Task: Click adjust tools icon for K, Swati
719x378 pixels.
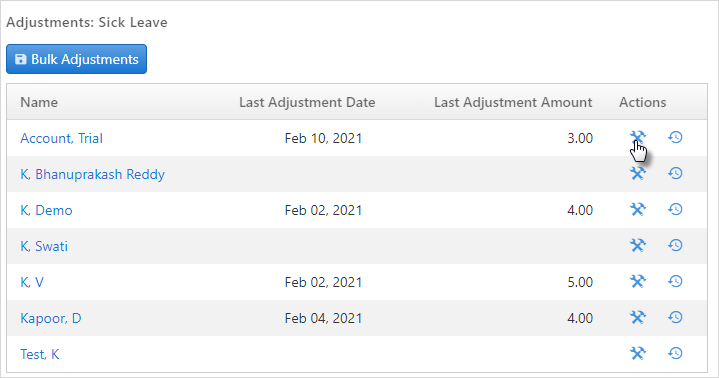Action: (637, 245)
